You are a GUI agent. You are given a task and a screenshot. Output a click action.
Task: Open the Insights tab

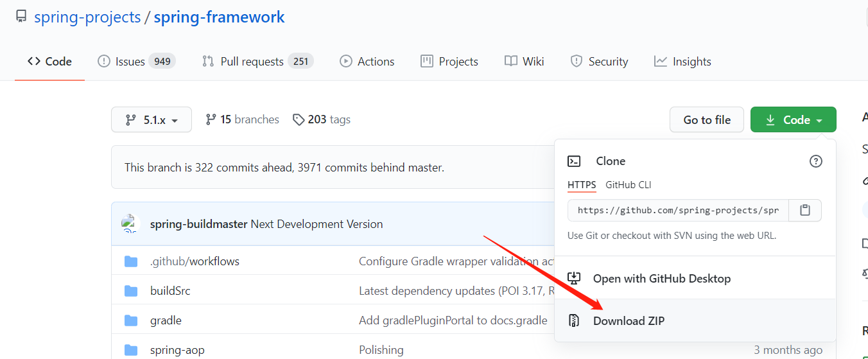pyautogui.click(x=683, y=62)
